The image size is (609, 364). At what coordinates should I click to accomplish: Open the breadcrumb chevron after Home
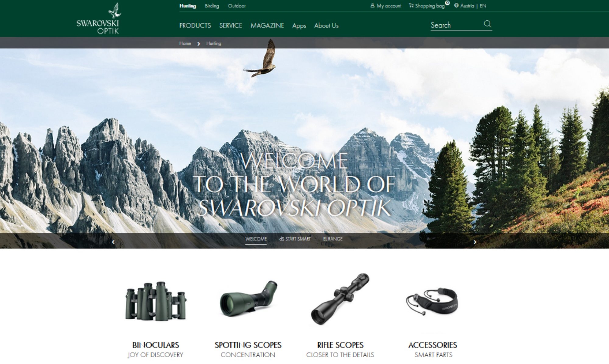click(199, 44)
